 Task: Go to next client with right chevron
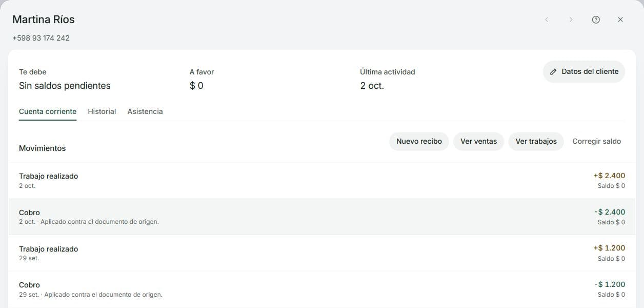tap(571, 20)
